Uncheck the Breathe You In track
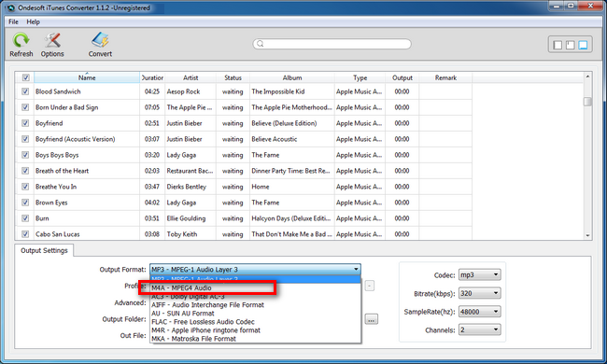Viewport: 607px width, 364px height. pyautogui.click(x=25, y=187)
